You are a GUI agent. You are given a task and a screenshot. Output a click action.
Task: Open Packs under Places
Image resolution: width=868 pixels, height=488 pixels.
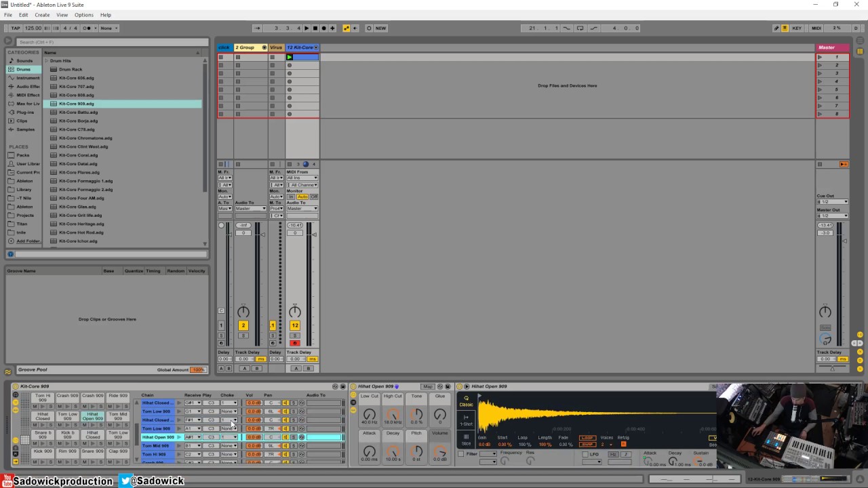point(23,155)
